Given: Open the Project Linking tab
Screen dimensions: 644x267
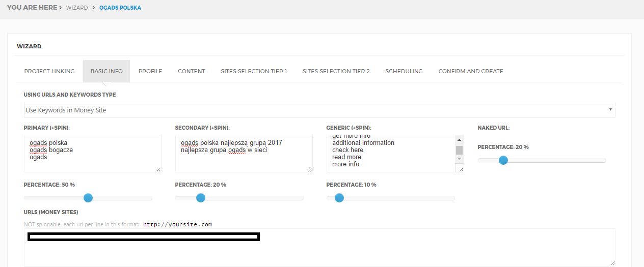Looking at the screenshot, I should coord(49,71).
